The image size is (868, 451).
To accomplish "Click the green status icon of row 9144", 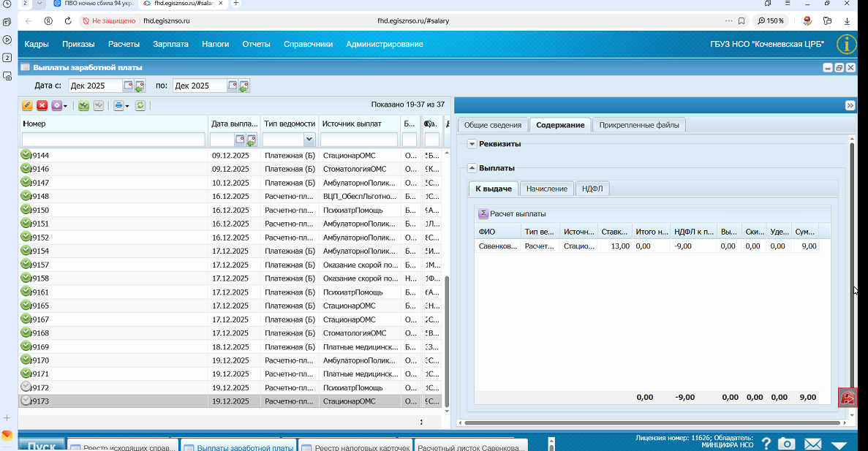I will pyautogui.click(x=26, y=154).
